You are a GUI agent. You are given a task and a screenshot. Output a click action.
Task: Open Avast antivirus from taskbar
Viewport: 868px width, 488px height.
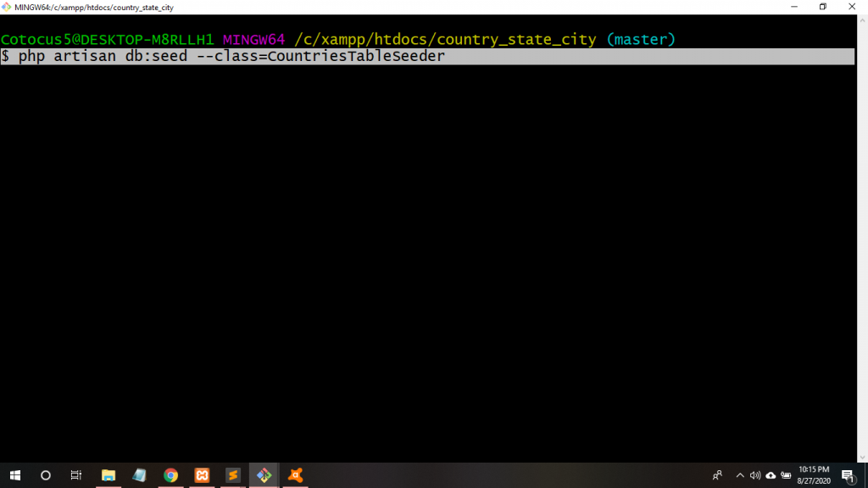click(x=295, y=475)
